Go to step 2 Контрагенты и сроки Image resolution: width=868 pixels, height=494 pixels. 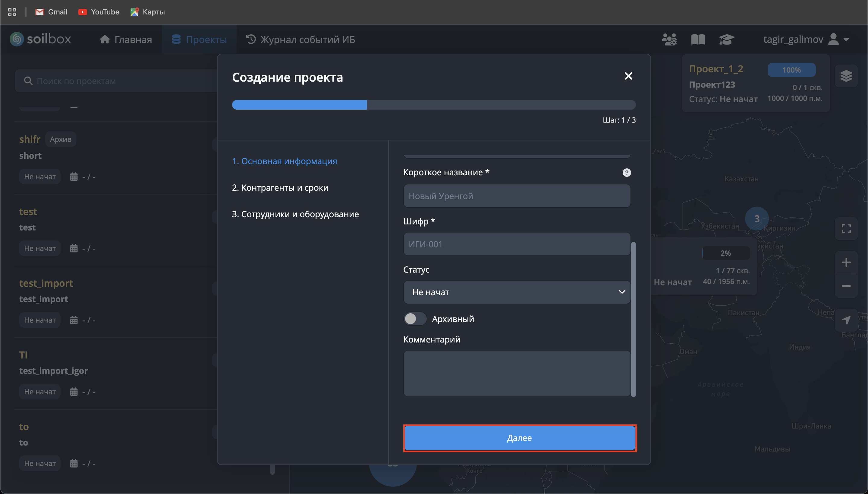point(280,188)
